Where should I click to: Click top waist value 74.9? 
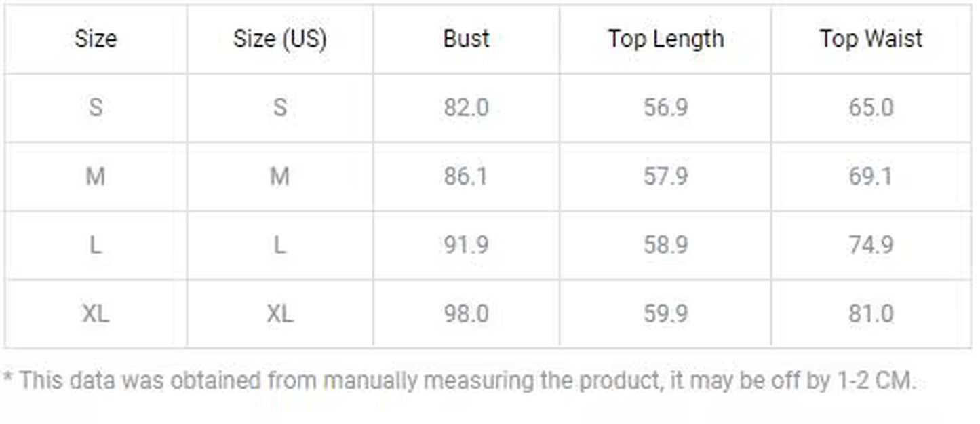[x=871, y=245]
